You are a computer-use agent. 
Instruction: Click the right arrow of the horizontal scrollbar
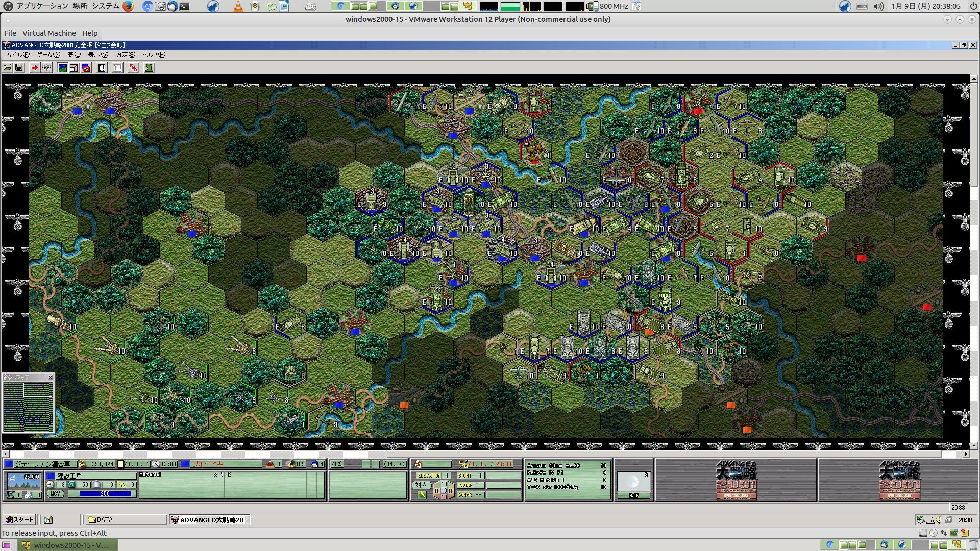pos(966,454)
